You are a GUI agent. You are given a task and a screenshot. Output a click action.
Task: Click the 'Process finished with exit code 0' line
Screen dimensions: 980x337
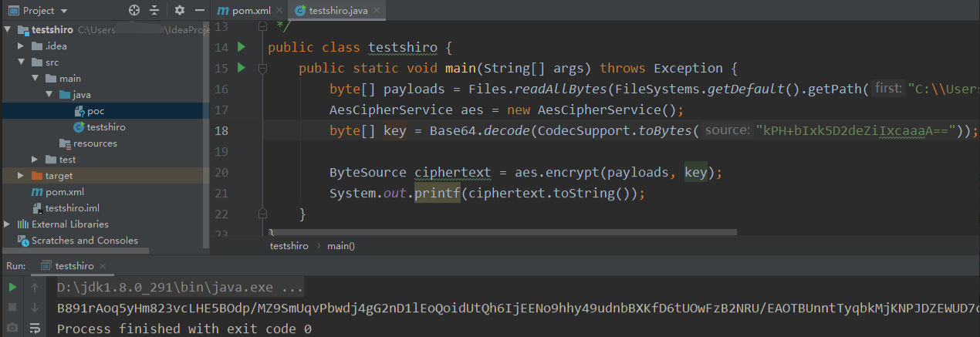184,329
